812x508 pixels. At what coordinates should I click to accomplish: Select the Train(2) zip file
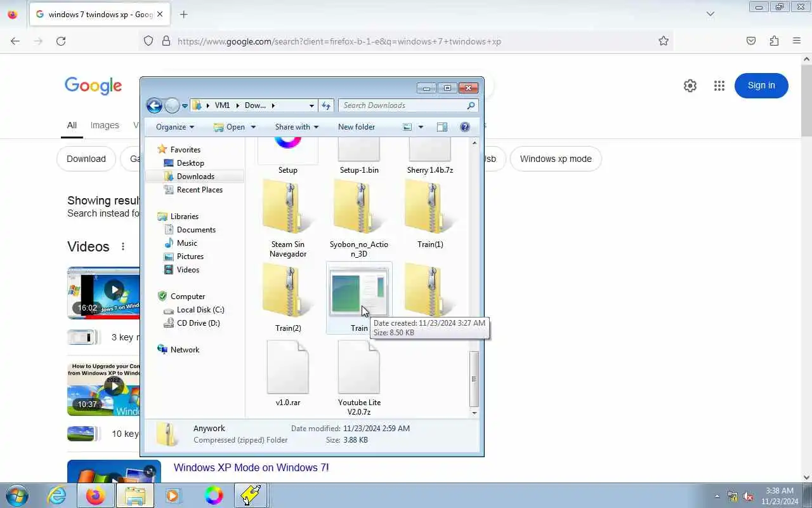pyautogui.click(x=288, y=298)
